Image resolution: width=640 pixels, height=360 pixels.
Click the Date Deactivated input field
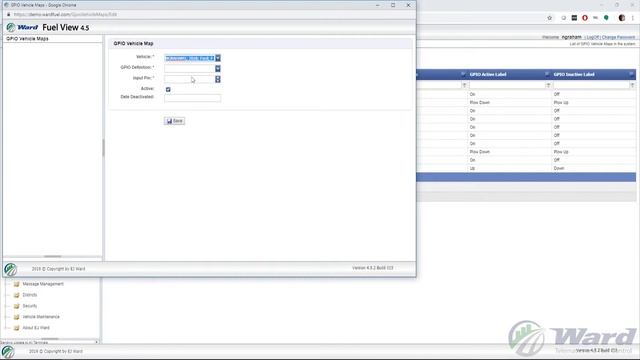click(193, 98)
